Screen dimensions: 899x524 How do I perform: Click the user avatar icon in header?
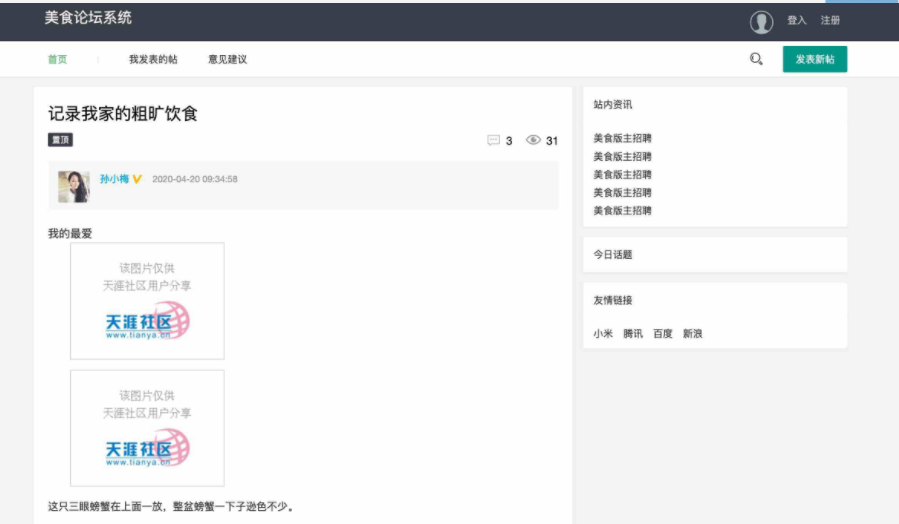[761, 22]
